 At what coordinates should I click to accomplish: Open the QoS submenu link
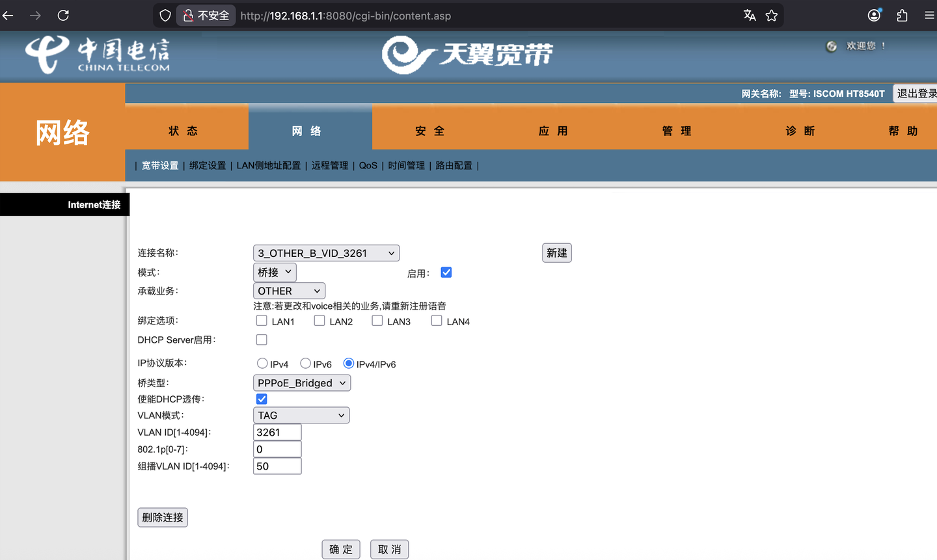[368, 165]
